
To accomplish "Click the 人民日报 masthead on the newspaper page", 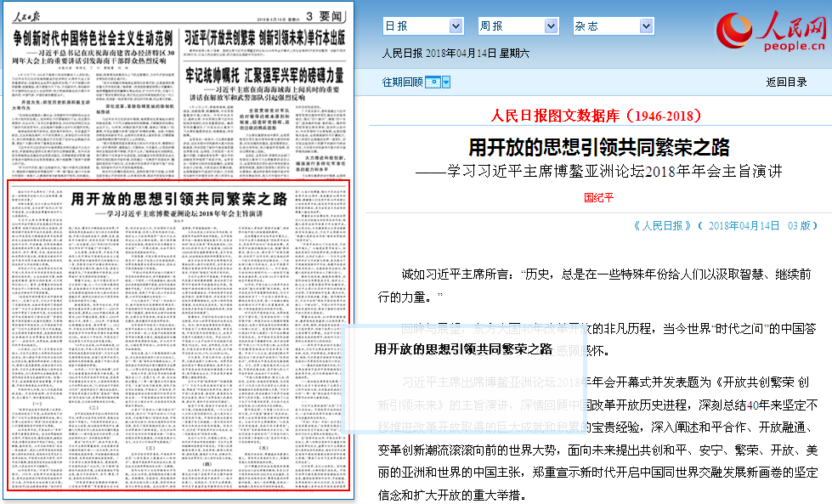I will [26, 17].
